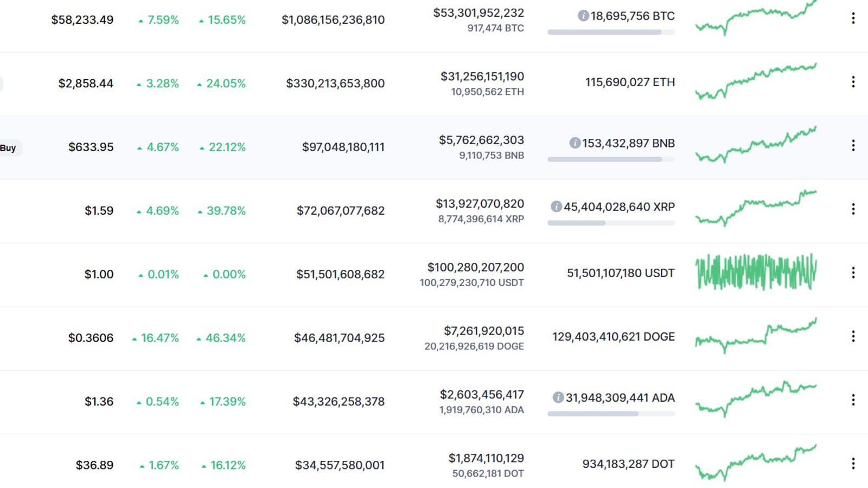Click the info icon beside 45,404,028,640 XRP
Viewport: 868px width, 488px height.
coord(556,207)
